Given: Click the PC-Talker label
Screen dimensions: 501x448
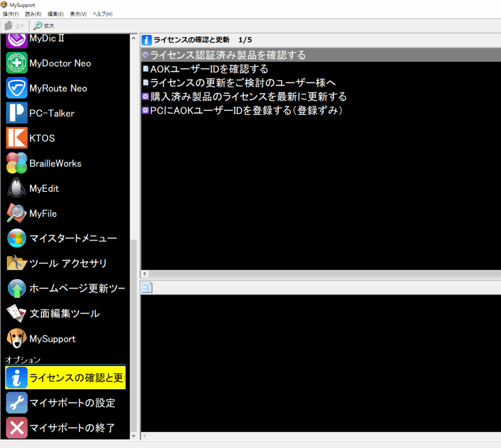Looking at the screenshot, I should (x=52, y=113).
